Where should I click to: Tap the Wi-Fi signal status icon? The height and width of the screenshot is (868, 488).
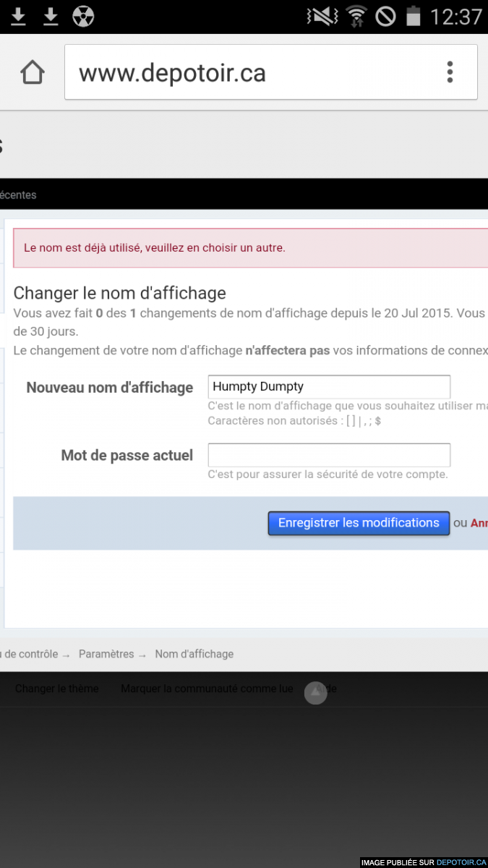pos(356,16)
